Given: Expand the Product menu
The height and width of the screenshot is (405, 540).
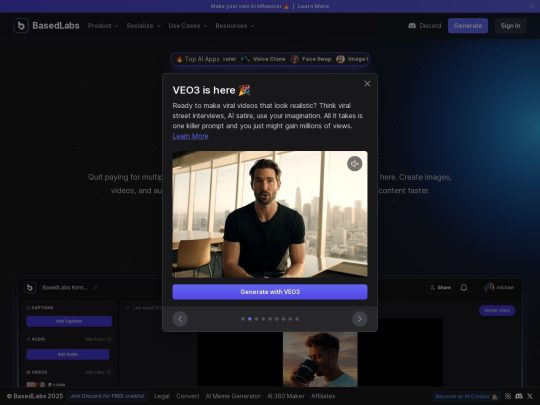Looking at the screenshot, I should pos(103,26).
